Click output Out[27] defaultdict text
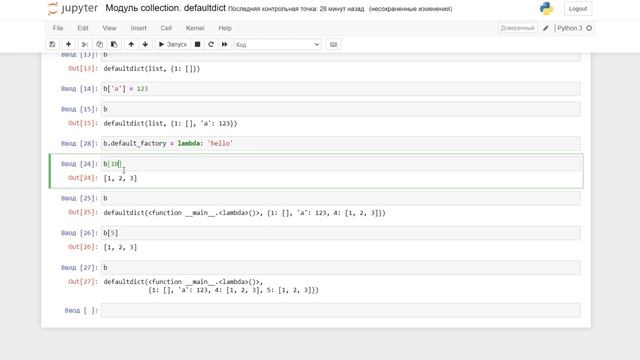 click(211, 286)
